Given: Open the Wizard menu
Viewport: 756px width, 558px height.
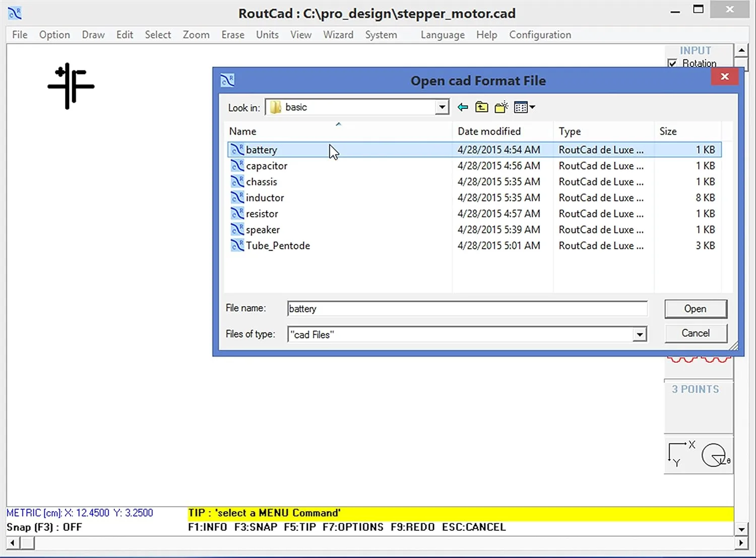Looking at the screenshot, I should point(338,35).
